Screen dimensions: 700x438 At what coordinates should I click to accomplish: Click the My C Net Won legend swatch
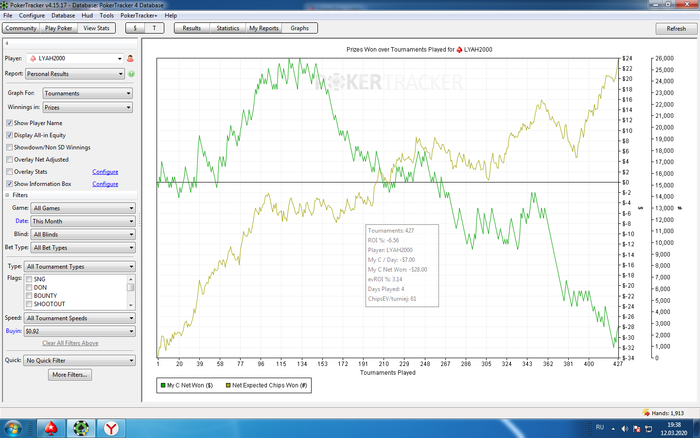click(x=163, y=385)
